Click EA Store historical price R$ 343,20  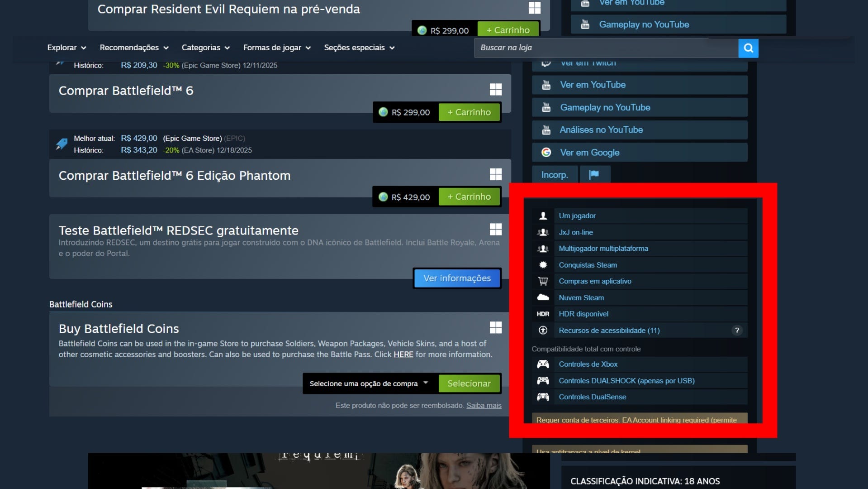tap(139, 150)
